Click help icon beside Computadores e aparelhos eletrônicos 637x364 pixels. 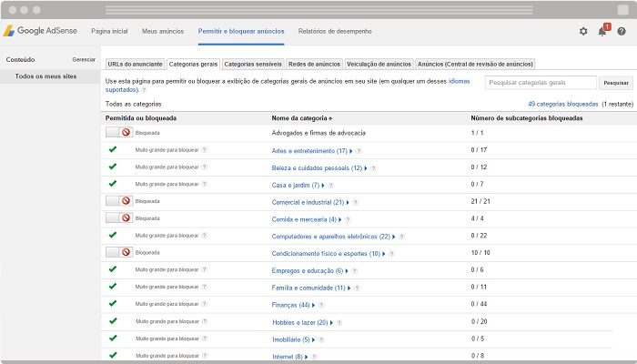tap(402, 237)
